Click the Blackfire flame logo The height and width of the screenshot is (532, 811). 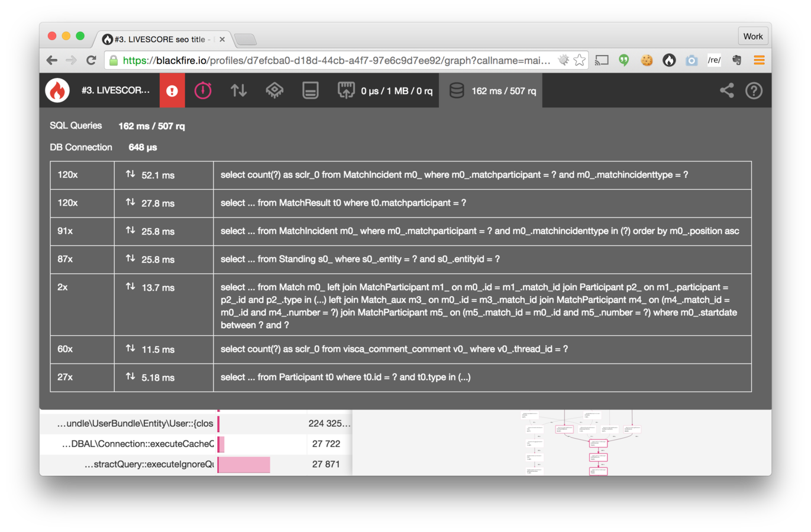point(57,90)
